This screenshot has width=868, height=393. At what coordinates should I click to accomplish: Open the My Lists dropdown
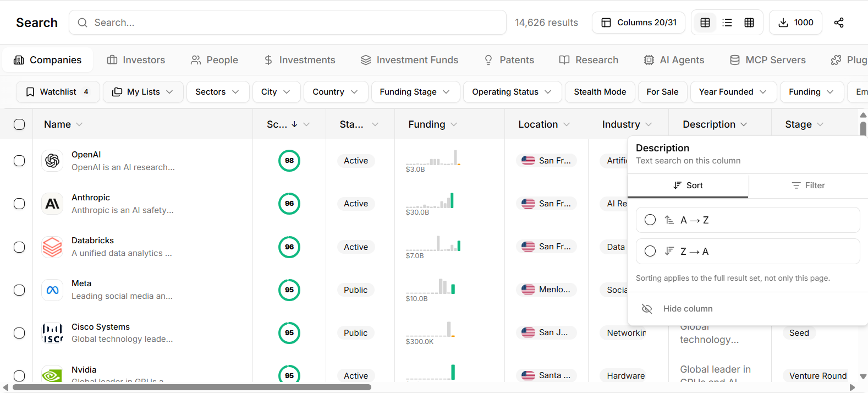143,92
